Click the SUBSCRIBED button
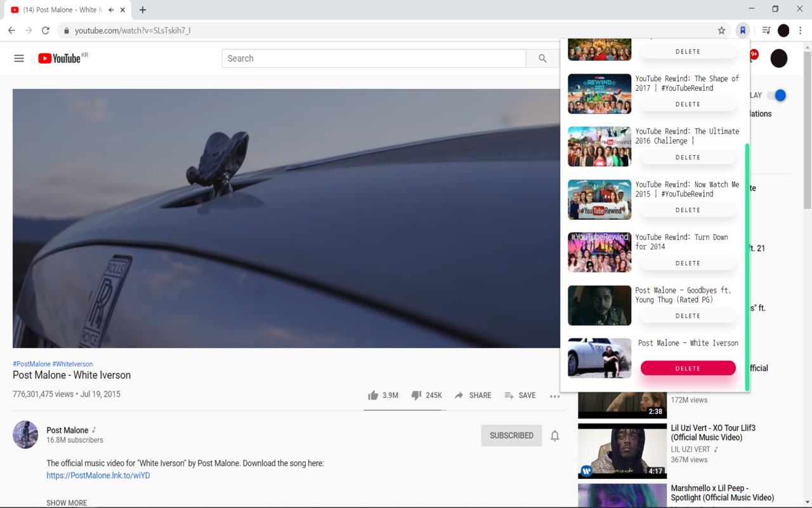Viewport: 812px width, 508px height. coord(511,436)
